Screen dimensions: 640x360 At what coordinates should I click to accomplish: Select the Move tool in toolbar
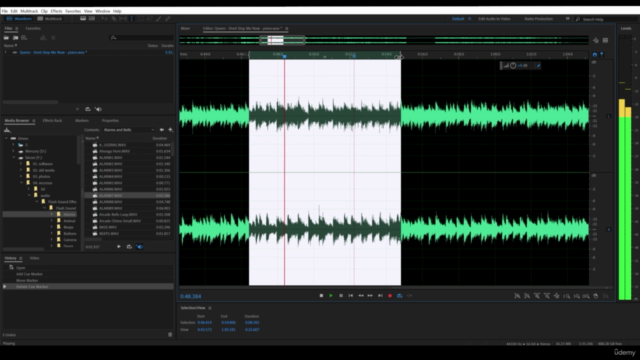tap(104, 19)
